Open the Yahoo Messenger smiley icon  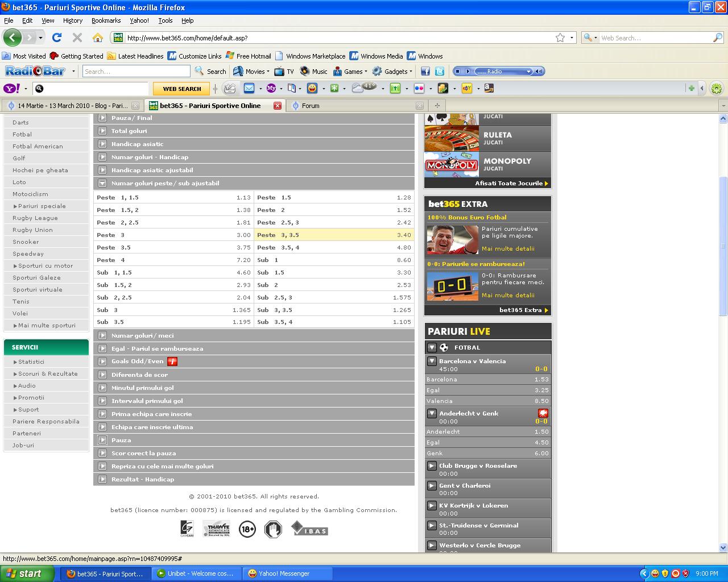[x=312, y=88]
